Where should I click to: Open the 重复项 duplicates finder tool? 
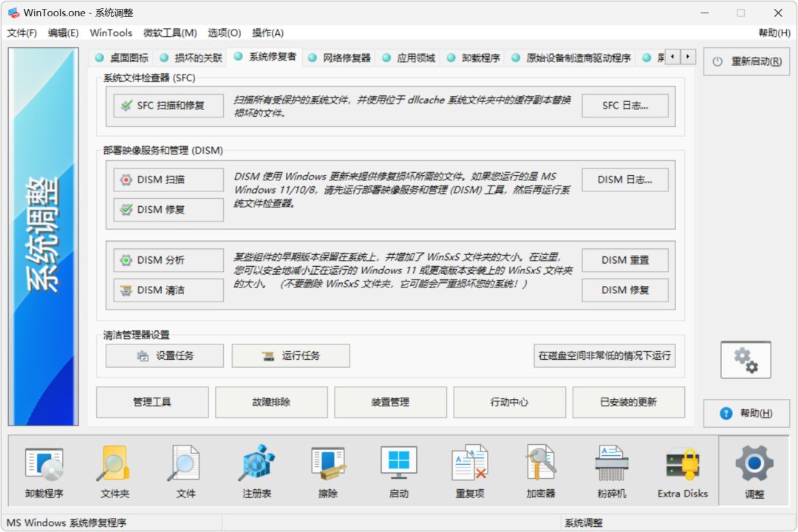(470, 471)
